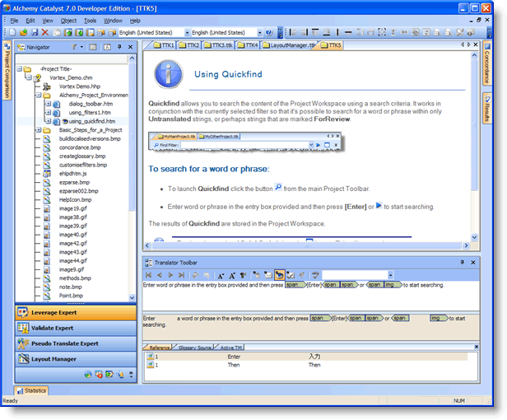Open the Statistics tab at the bottom
The width and height of the screenshot is (507, 420).
click(31, 390)
